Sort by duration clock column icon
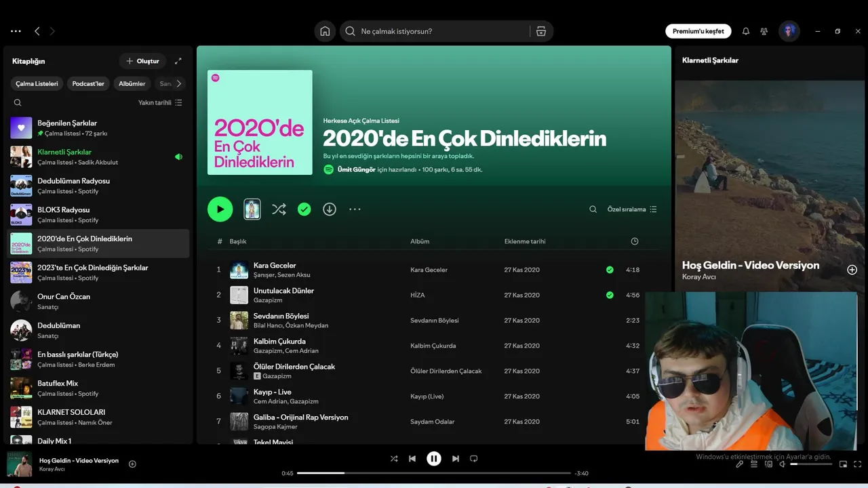The height and width of the screenshot is (488, 868). (x=635, y=241)
